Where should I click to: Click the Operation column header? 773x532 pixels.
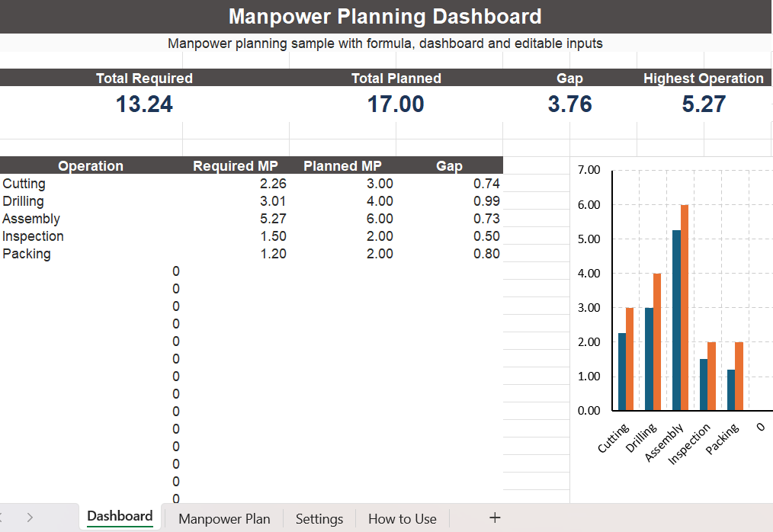91,165
